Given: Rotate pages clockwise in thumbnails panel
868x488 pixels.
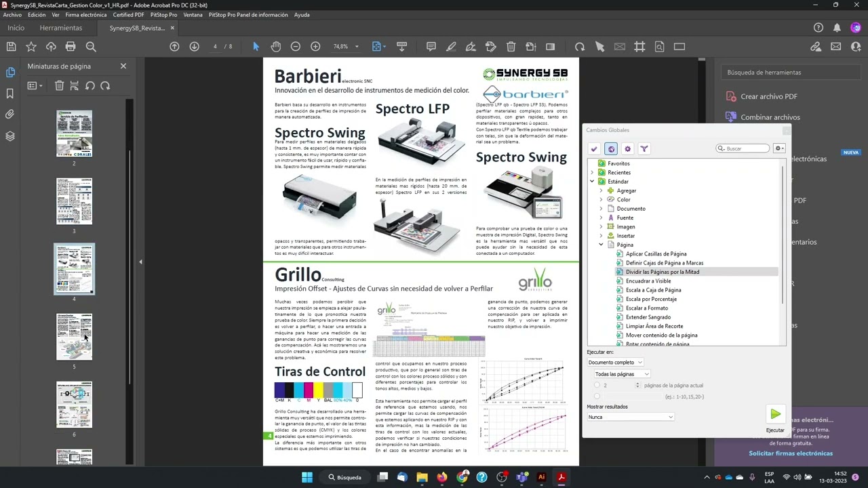Looking at the screenshot, I should (x=105, y=85).
